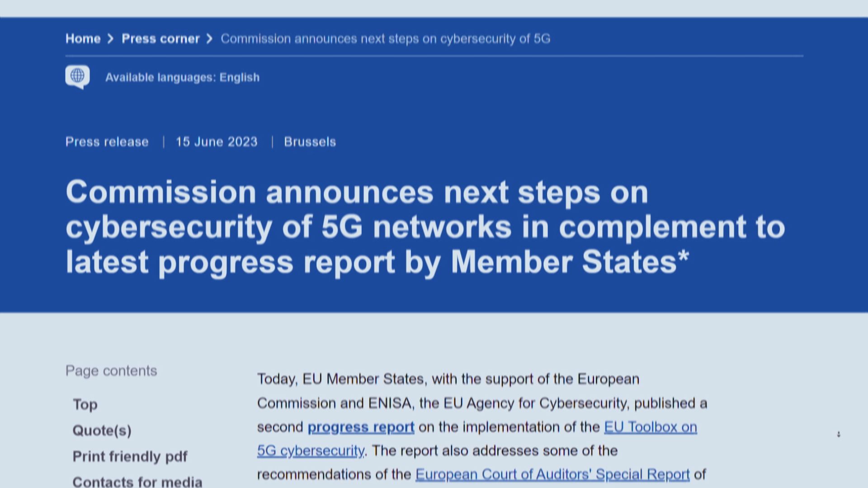
Task: Navigate to the Quote(s) section
Action: click(102, 430)
